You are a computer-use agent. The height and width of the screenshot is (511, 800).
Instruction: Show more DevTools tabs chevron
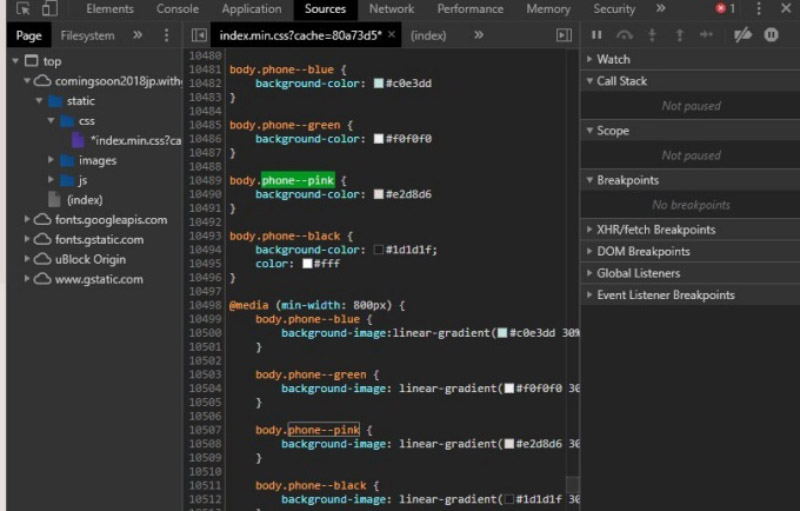pos(661,9)
